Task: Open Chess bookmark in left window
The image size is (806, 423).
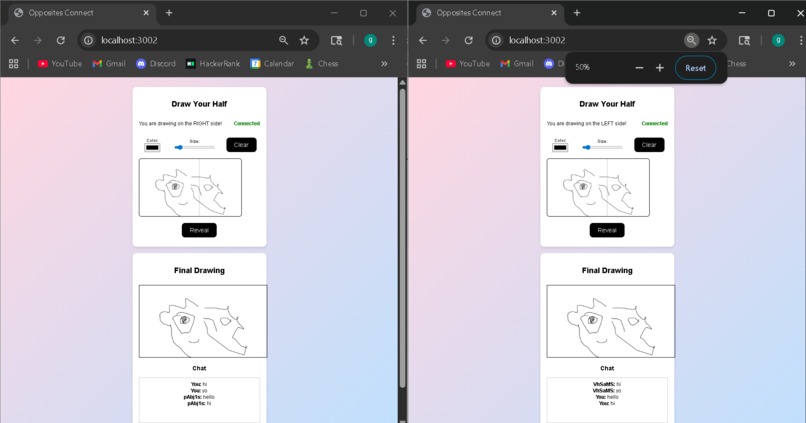Action: coord(321,64)
